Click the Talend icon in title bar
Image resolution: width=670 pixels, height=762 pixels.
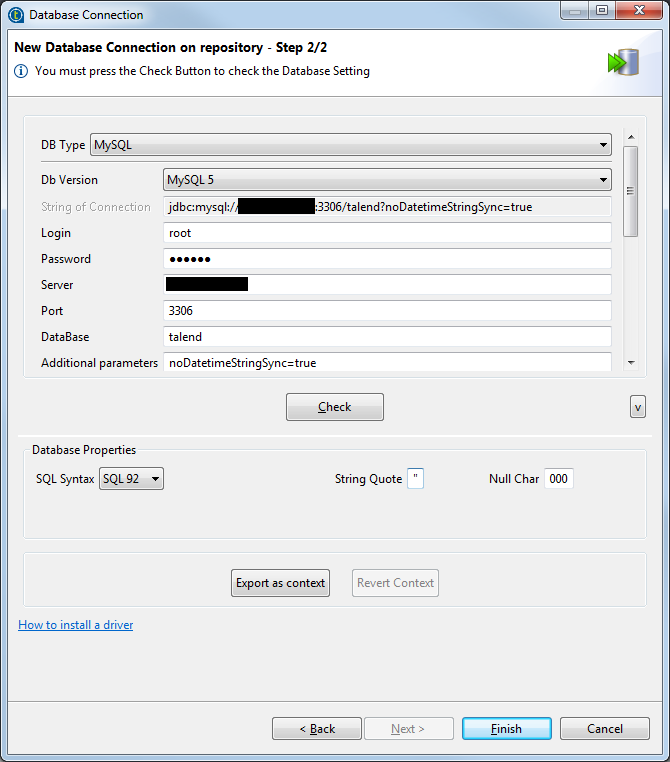(x=16, y=15)
